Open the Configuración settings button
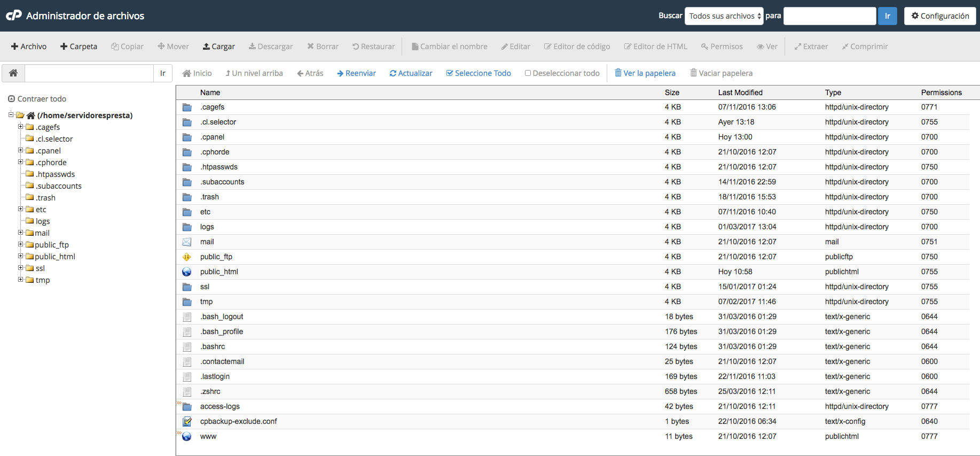Viewport: 980px width, 456px height. click(x=939, y=16)
